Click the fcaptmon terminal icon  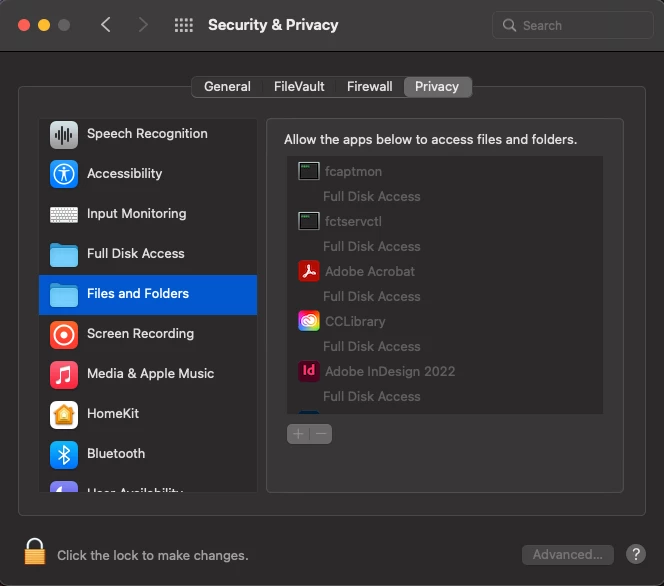coord(309,171)
